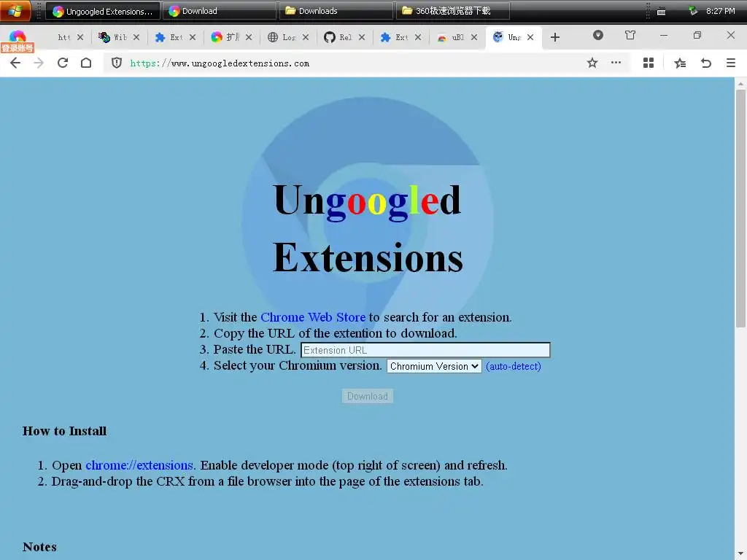Click the address bar URL
Viewport: 747px width, 560px height.
point(220,63)
